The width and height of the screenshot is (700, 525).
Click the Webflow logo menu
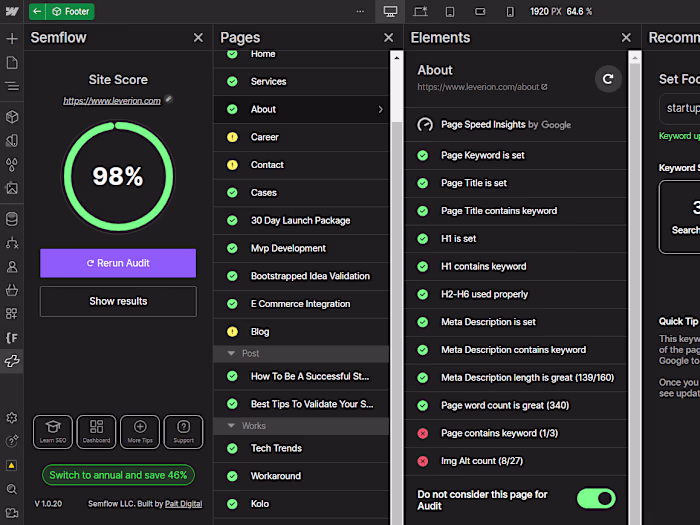coord(12,11)
